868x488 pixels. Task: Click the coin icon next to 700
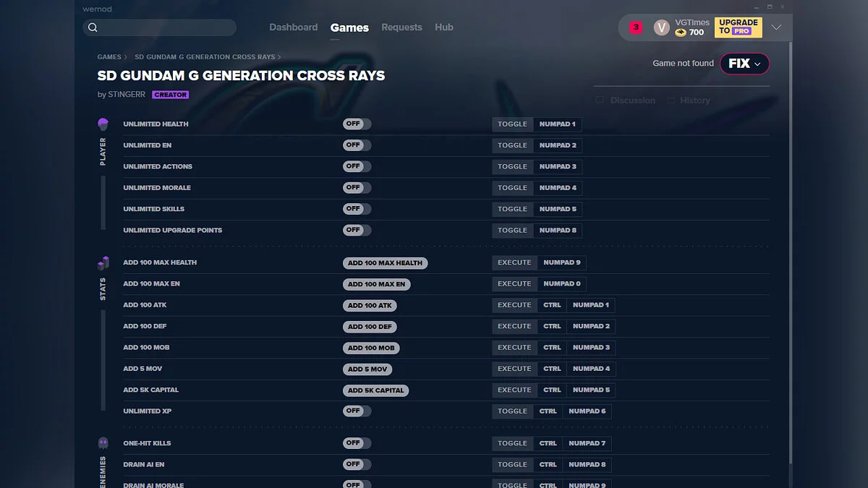681,33
